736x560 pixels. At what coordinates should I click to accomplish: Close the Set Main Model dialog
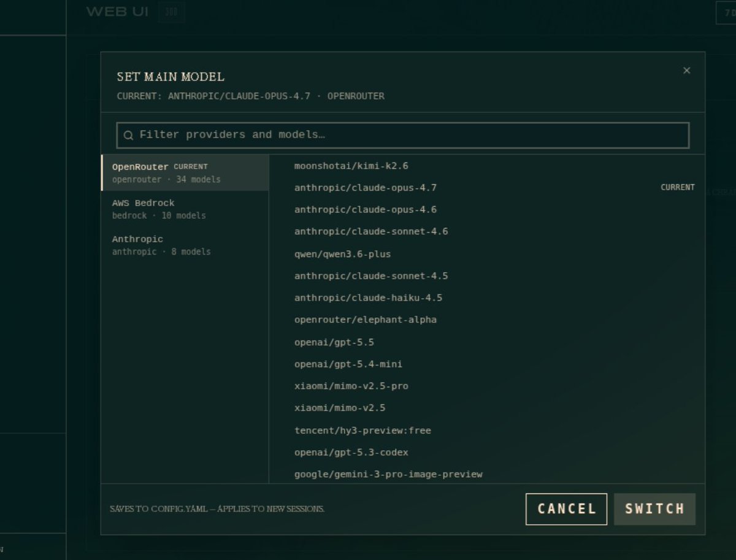pos(686,71)
